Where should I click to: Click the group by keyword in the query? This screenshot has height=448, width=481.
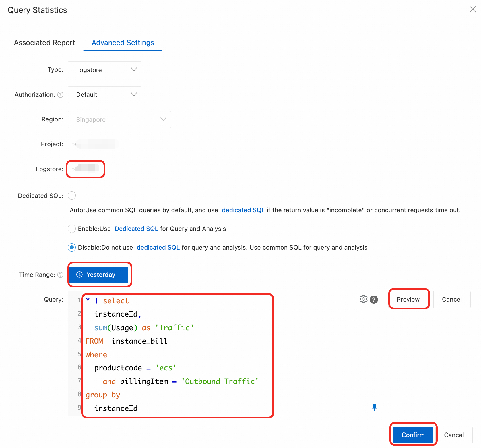coord(103,395)
